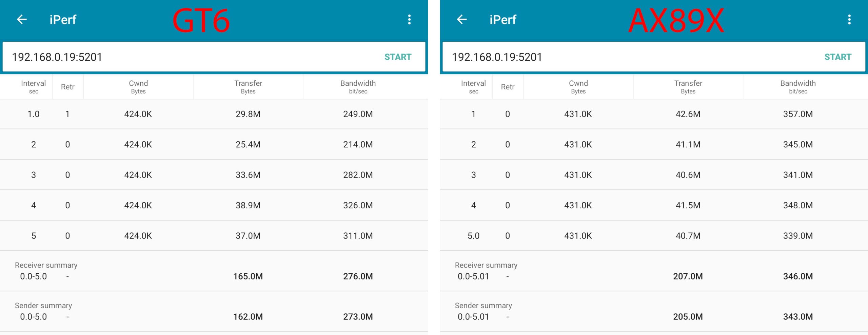Select AX89X transfer value 40.6M
This screenshot has width=868, height=335.
[x=688, y=175]
